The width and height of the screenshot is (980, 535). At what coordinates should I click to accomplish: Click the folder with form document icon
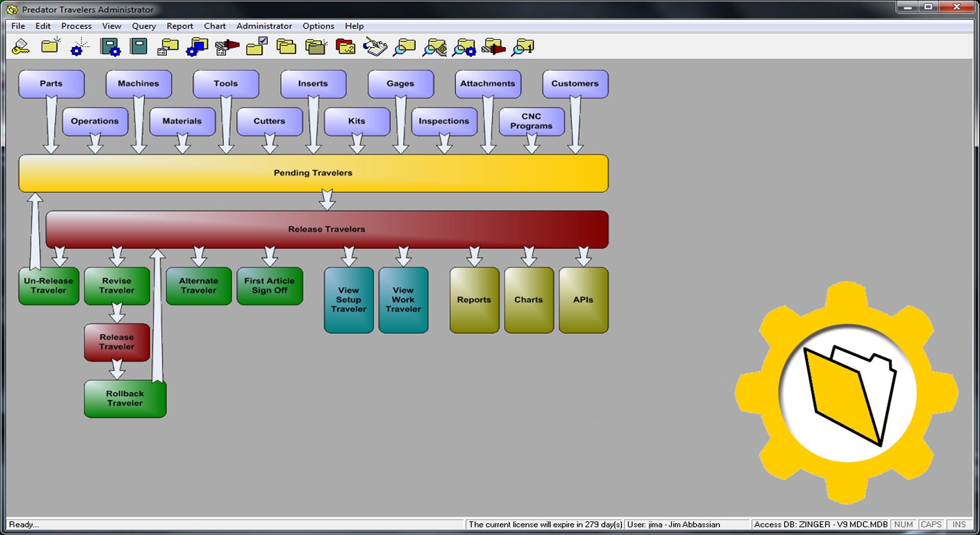click(x=167, y=47)
